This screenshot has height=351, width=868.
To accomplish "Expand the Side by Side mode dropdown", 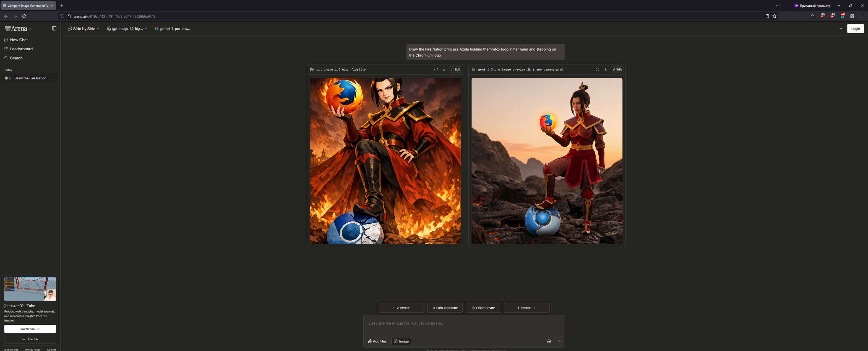I will pos(83,29).
